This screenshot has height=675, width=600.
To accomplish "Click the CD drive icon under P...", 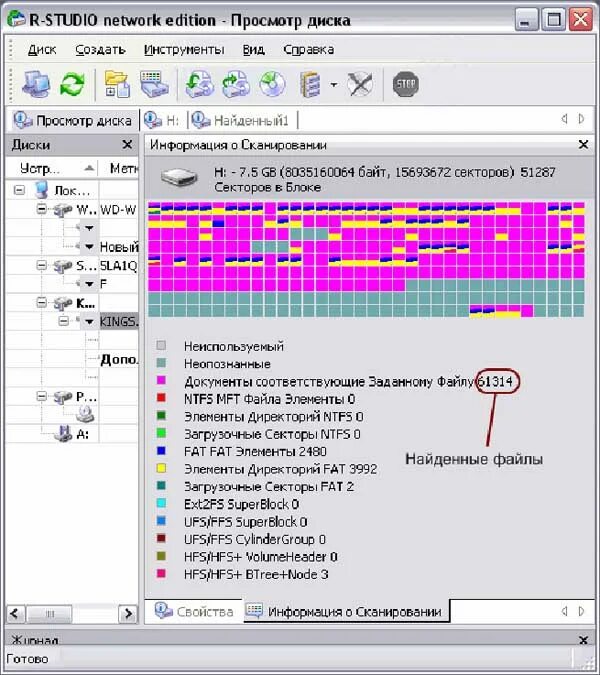I will coord(85,415).
